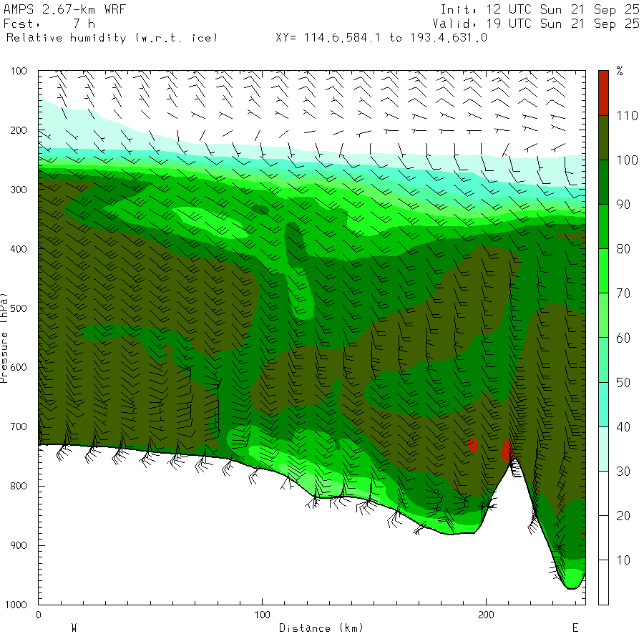Click the light green swatch between 60 and 70
Viewport: 644px width, 644px height.
603,315
